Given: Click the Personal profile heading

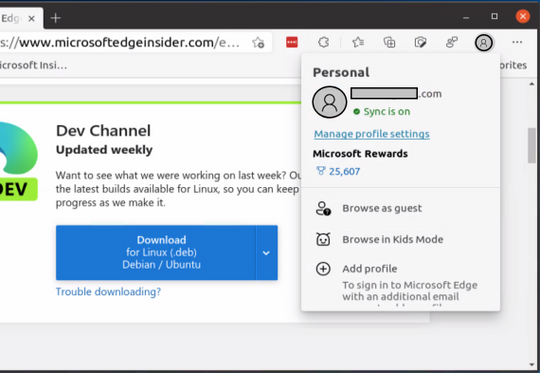Looking at the screenshot, I should [341, 72].
